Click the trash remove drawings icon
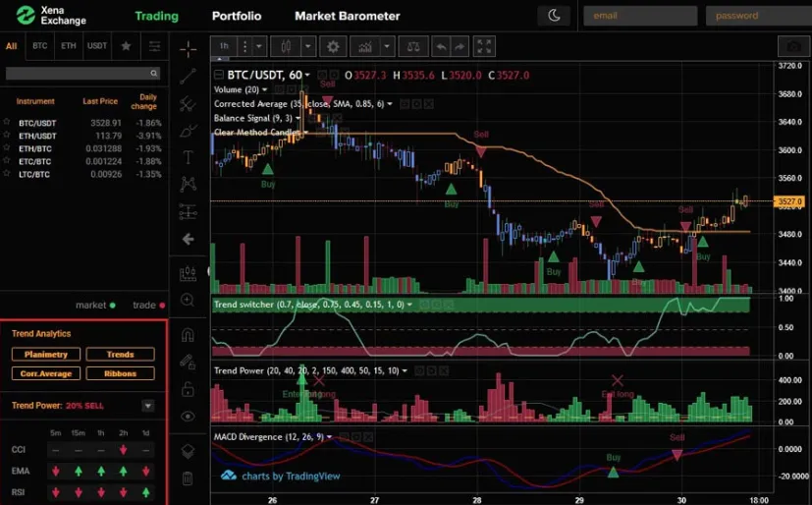This screenshot has width=812, height=505. click(x=188, y=478)
